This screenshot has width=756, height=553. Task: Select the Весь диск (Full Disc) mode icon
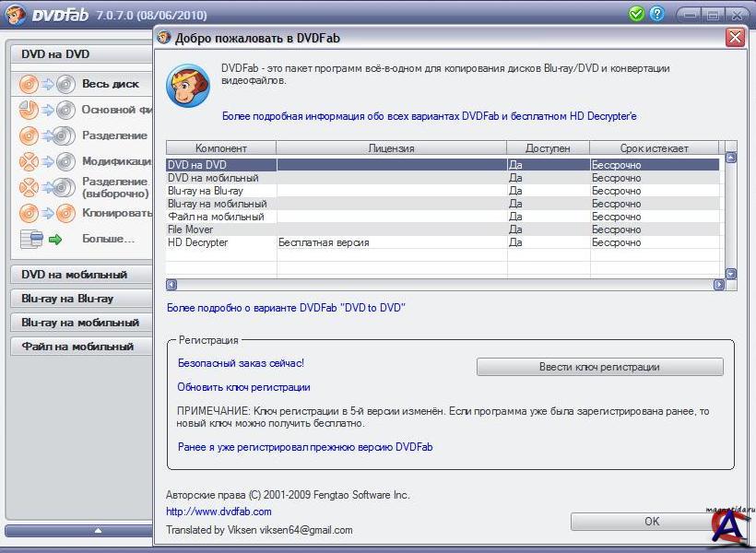pos(46,84)
